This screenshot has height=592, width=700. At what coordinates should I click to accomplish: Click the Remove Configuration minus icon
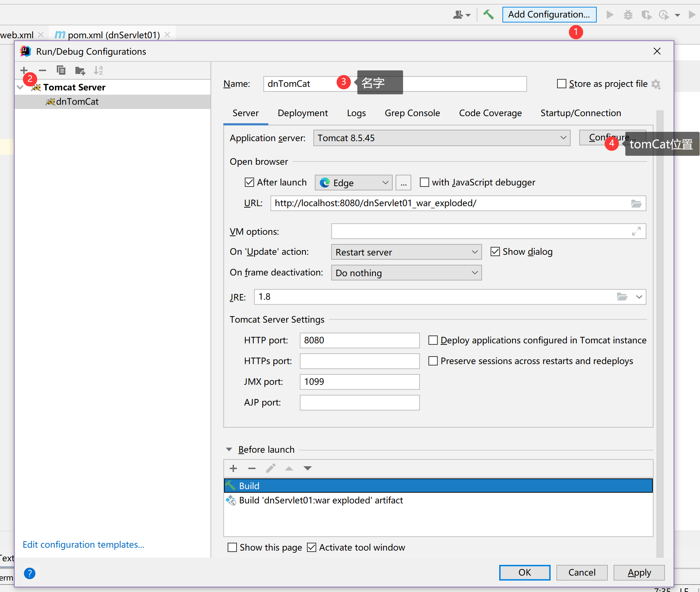pyautogui.click(x=43, y=70)
